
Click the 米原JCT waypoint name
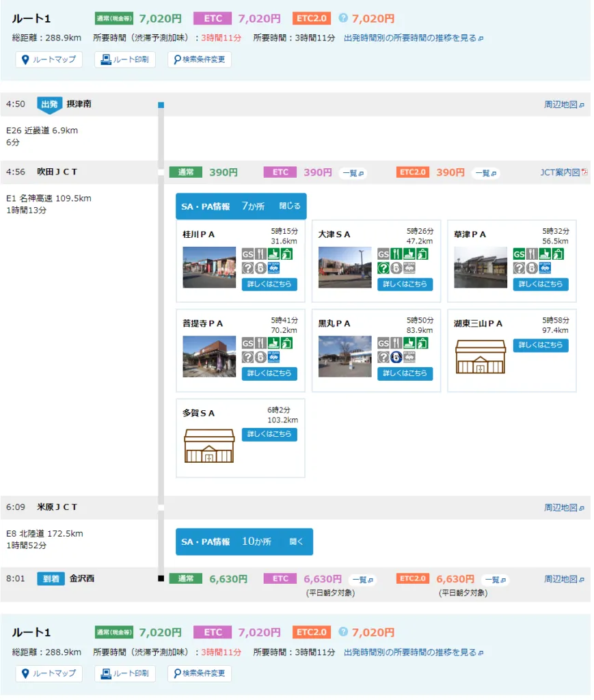click(x=57, y=507)
